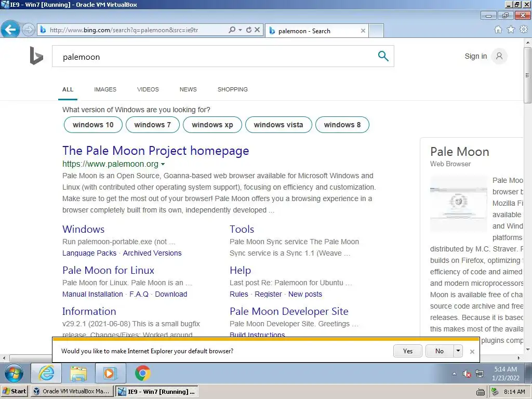Viewport: 532px width, 399px height.
Task: Open the Windows sublink
Action: 83,229
